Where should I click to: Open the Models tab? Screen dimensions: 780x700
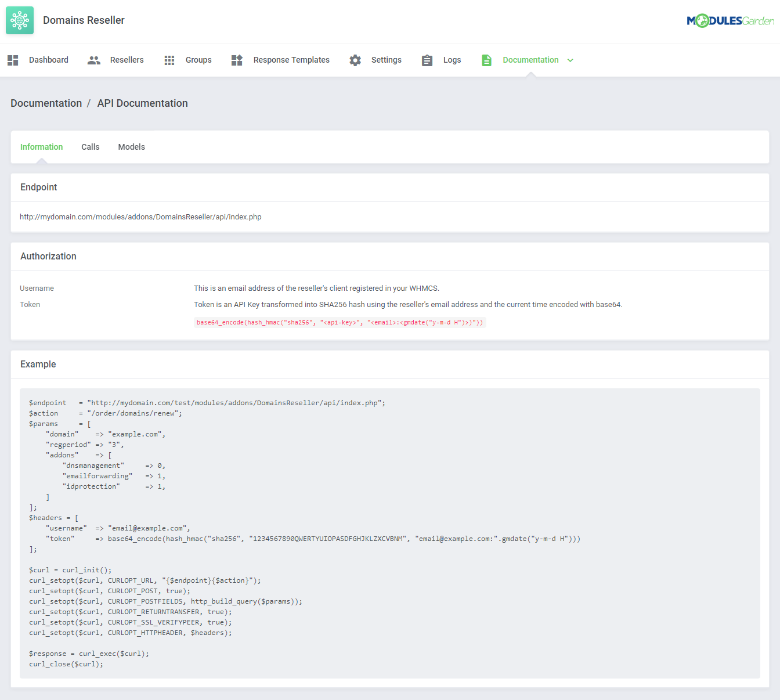click(x=131, y=147)
